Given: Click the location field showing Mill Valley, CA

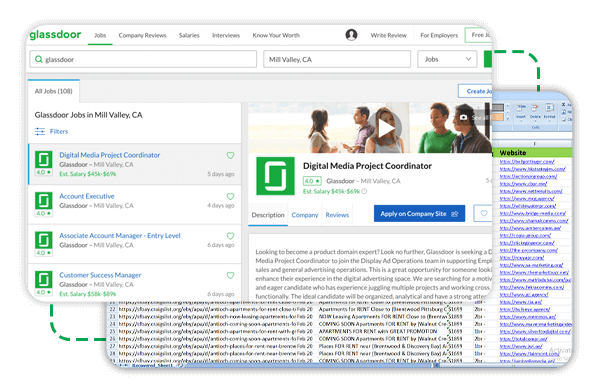Looking at the screenshot, I should 337,59.
